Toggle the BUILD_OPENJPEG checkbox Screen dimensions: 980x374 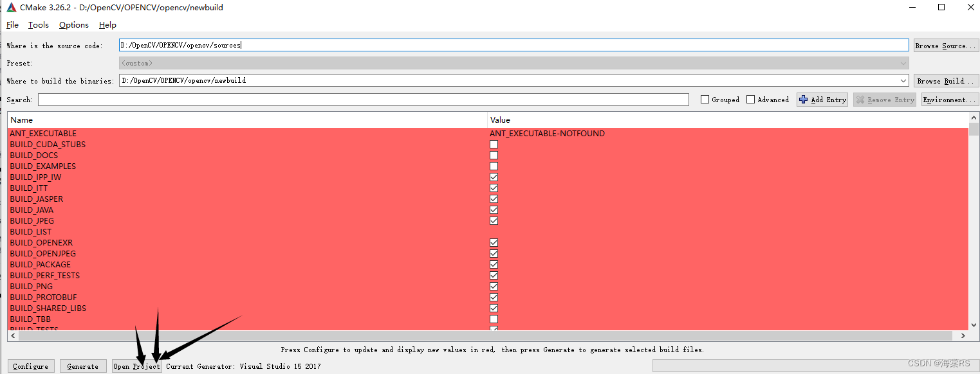click(x=494, y=254)
